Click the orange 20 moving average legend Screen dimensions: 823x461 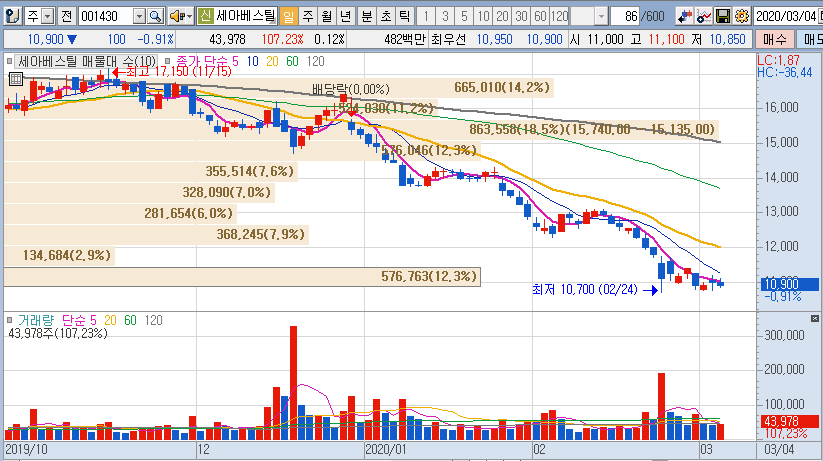[272, 61]
